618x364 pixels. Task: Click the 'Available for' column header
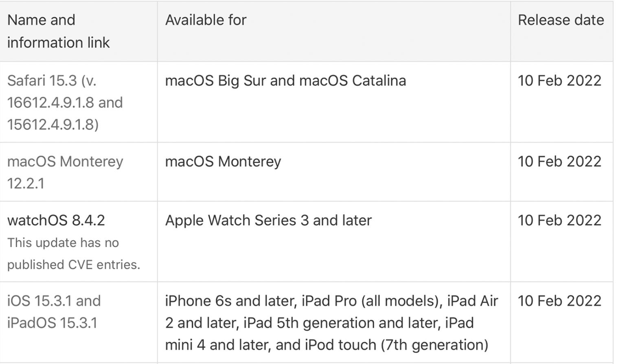click(206, 20)
